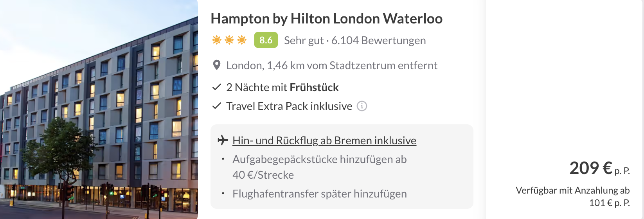The image size is (644, 219).
Task: Click the 2 Nächte mit Frühstück text
Action: click(282, 87)
